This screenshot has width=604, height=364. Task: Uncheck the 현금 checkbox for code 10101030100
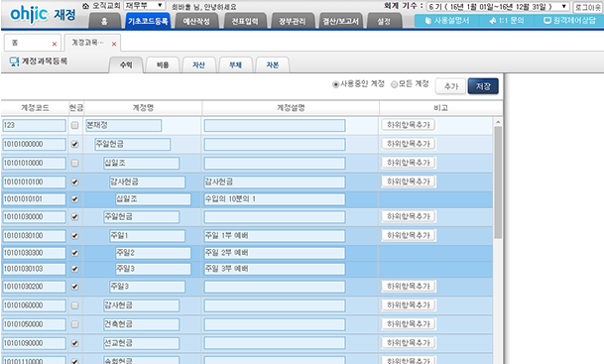pyautogui.click(x=74, y=236)
